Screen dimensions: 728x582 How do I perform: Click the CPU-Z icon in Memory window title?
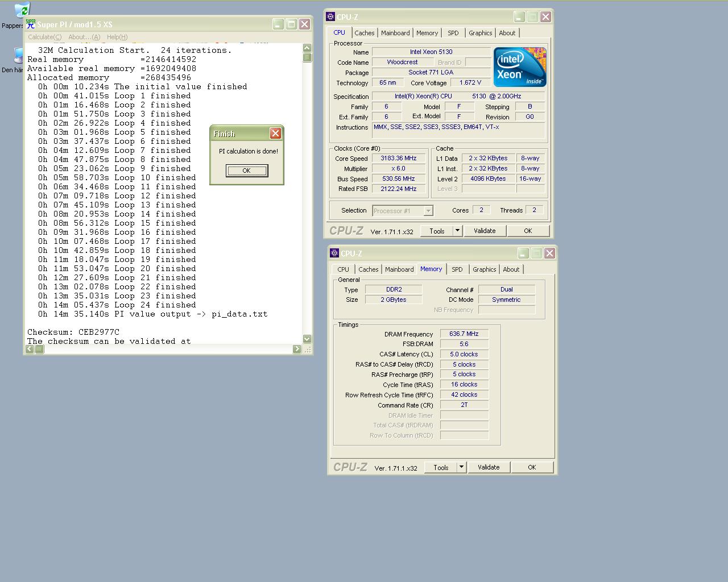[334, 253]
